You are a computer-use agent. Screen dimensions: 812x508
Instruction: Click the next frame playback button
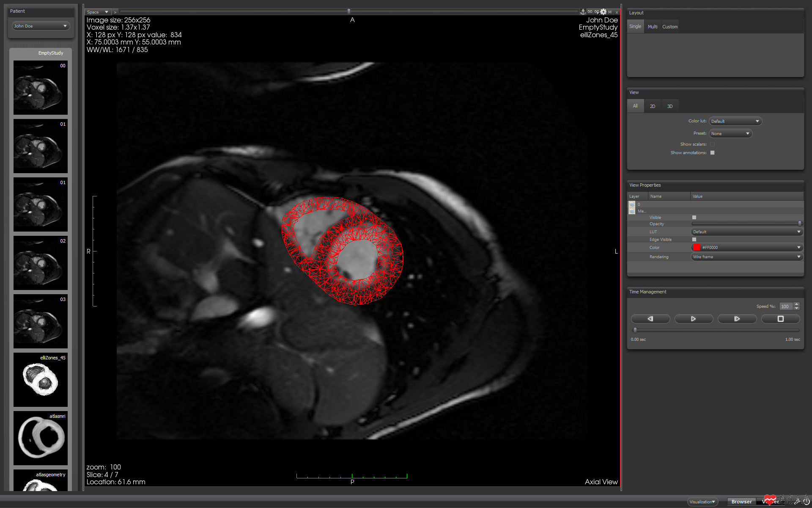coord(737,319)
